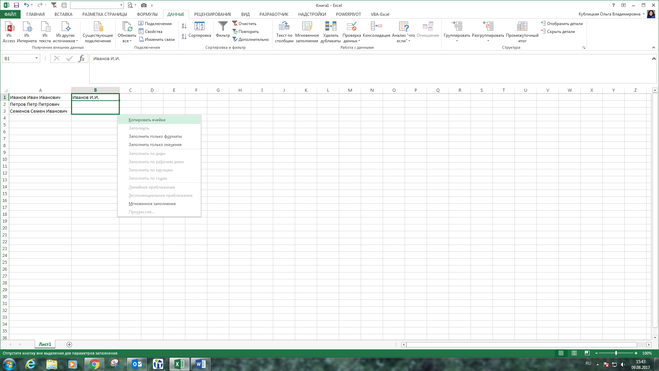
Task: Switch to the ФОРМУЛЫ tab
Action: pos(147,14)
